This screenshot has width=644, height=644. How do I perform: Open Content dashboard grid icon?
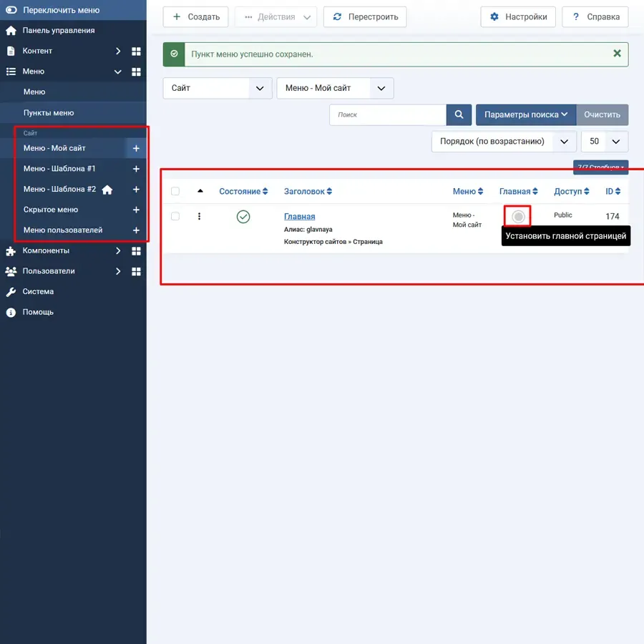point(136,52)
